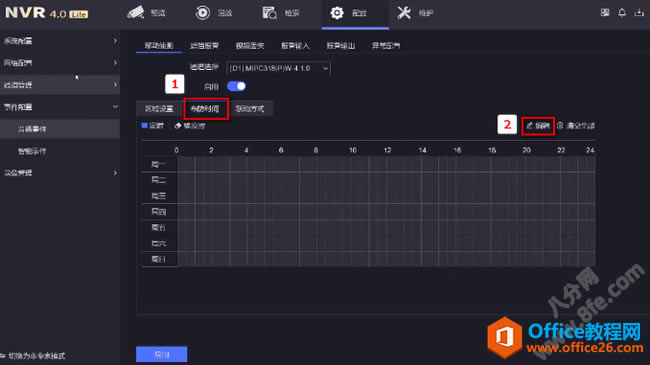The image size is (650, 365).
Task: Open the playback circular play icon
Action: 202,12
